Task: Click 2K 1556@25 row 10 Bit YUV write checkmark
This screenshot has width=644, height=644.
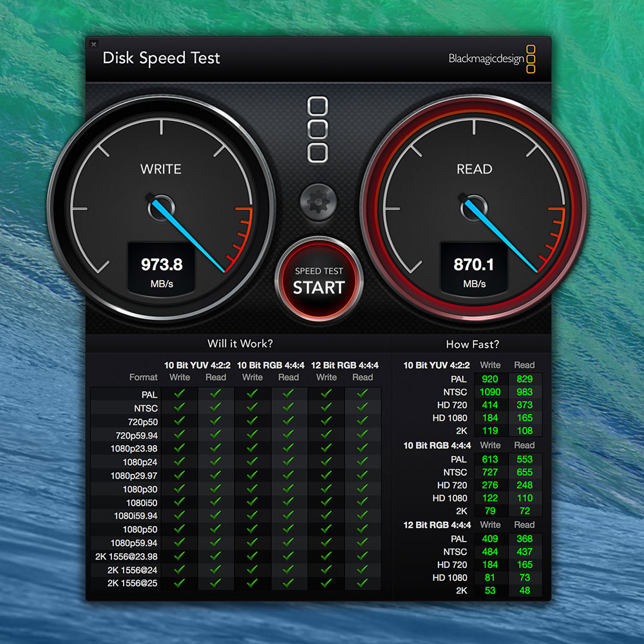Action: click(180, 582)
